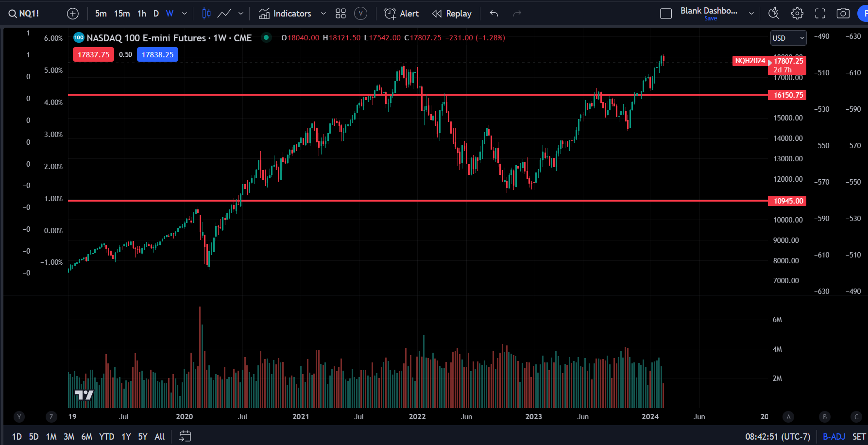This screenshot has height=445, width=868.
Task: Set date range to 3M
Action: [69, 437]
